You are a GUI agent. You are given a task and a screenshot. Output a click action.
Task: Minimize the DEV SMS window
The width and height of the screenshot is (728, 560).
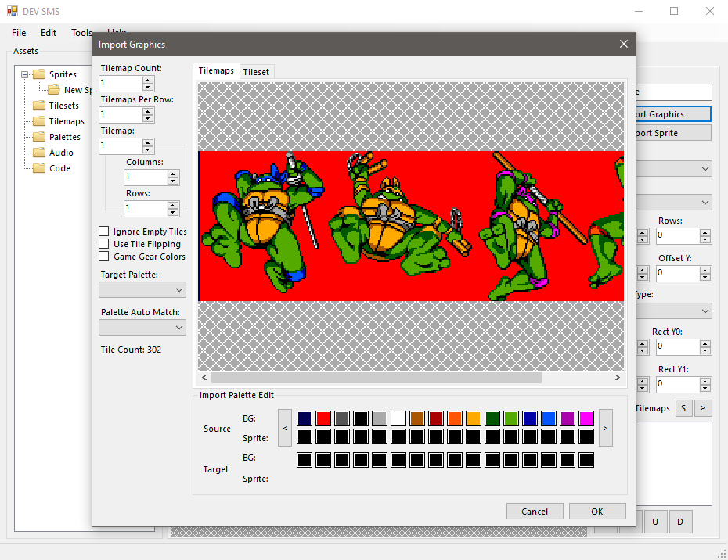tap(639, 11)
